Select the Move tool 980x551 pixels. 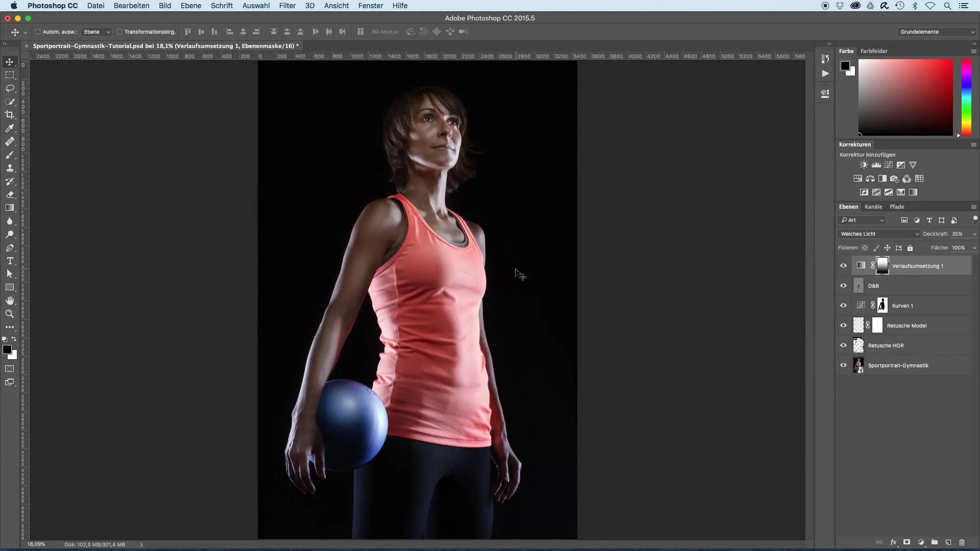click(x=10, y=62)
